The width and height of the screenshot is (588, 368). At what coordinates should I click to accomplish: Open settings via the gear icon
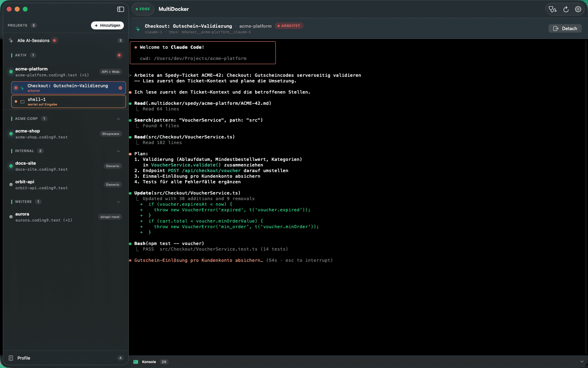(x=578, y=9)
